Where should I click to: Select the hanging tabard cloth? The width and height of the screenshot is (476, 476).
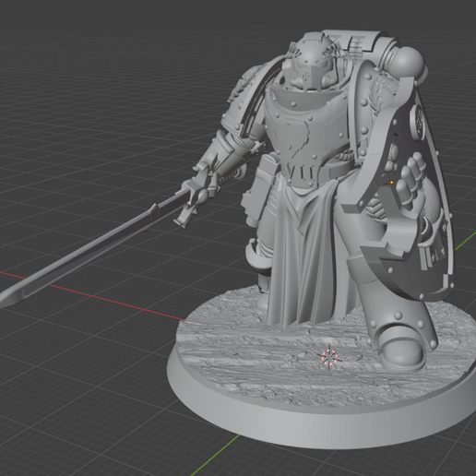303,256
